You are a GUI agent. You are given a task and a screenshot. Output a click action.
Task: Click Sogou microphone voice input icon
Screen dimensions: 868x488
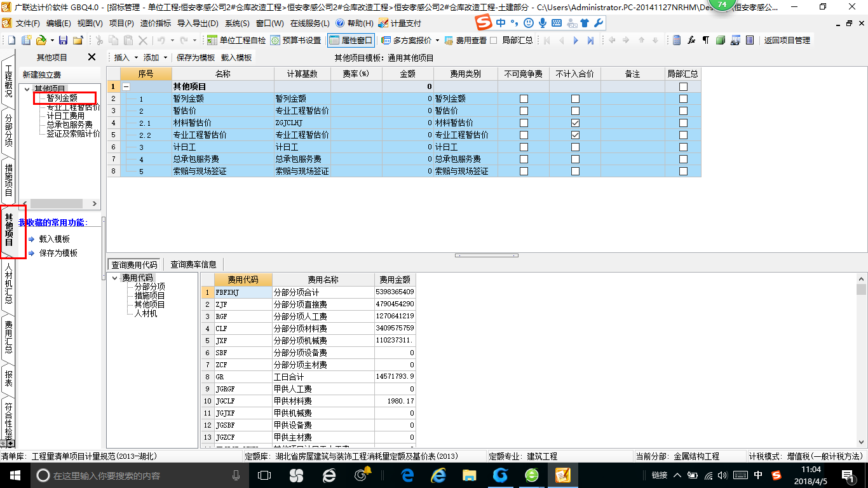543,23
